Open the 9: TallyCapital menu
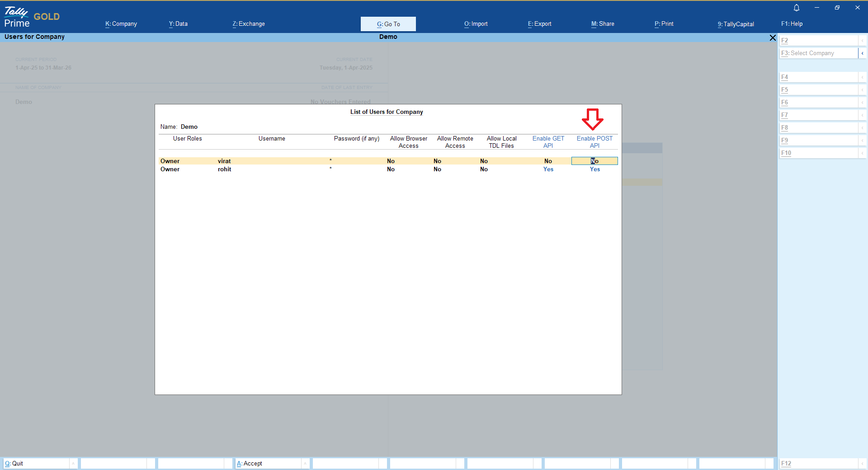Viewport: 868px width, 470px height. tap(736, 24)
